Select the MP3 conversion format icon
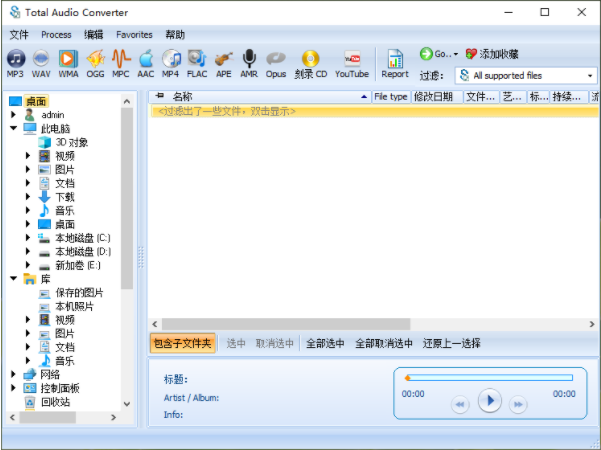Viewport: 601px width, 450px height. pyautogui.click(x=15, y=64)
